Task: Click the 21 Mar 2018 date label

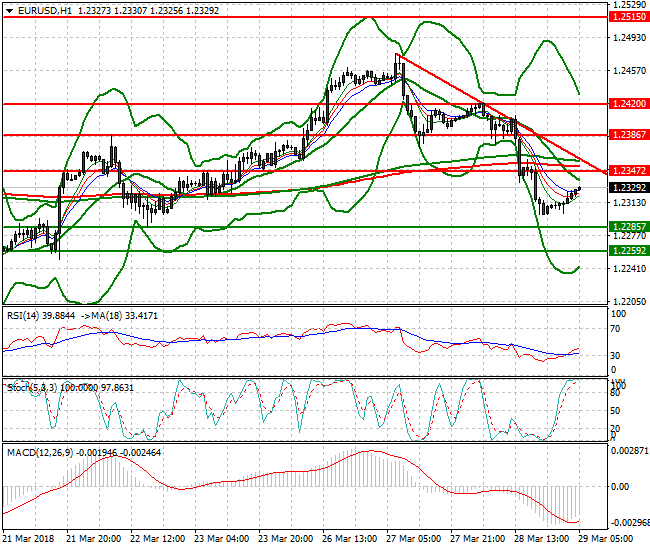Action: 28,539
